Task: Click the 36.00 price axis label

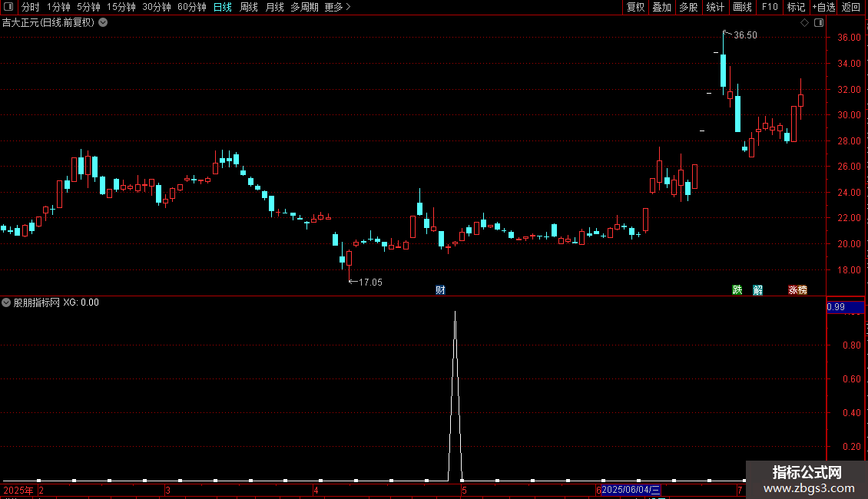Action: point(849,38)
